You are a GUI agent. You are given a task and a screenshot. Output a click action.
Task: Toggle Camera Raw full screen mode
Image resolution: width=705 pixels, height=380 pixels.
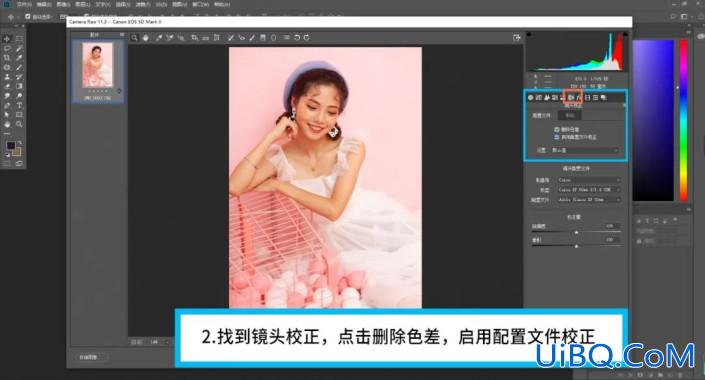517,38
